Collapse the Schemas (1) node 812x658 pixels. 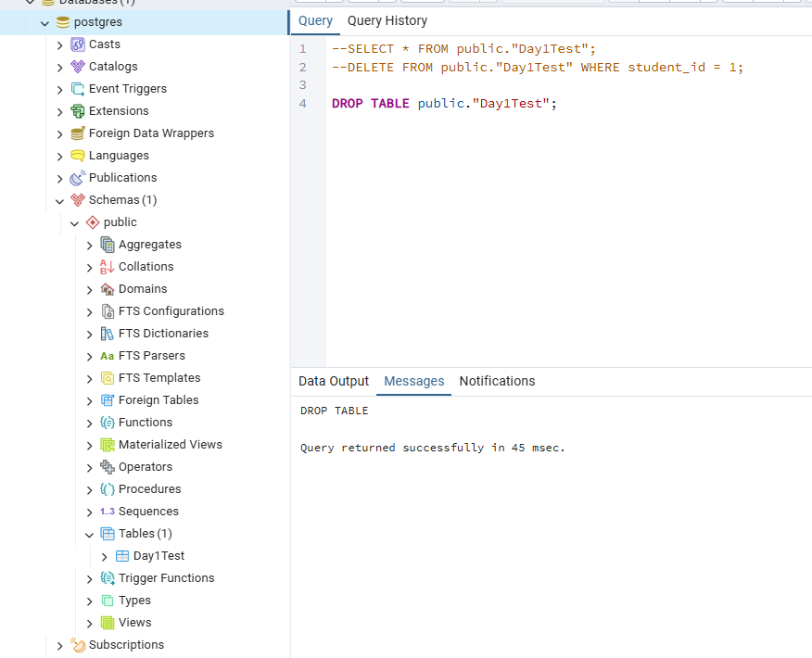tap(60, 201)
